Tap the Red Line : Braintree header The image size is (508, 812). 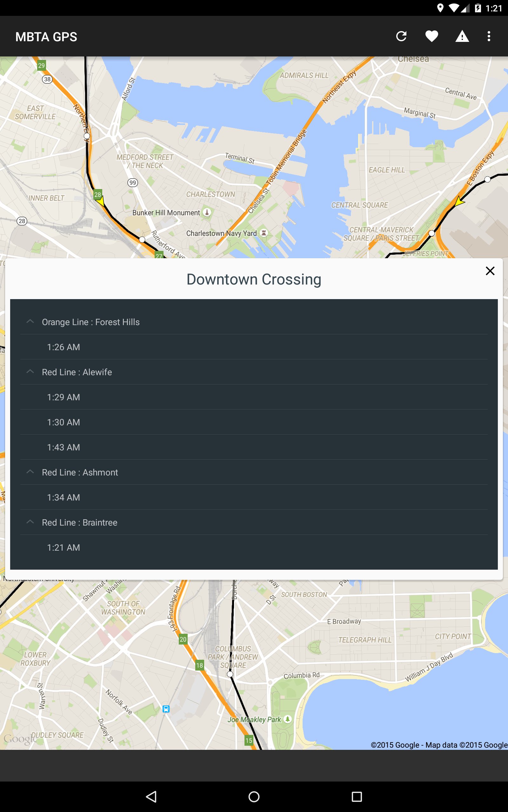(254, 522)
